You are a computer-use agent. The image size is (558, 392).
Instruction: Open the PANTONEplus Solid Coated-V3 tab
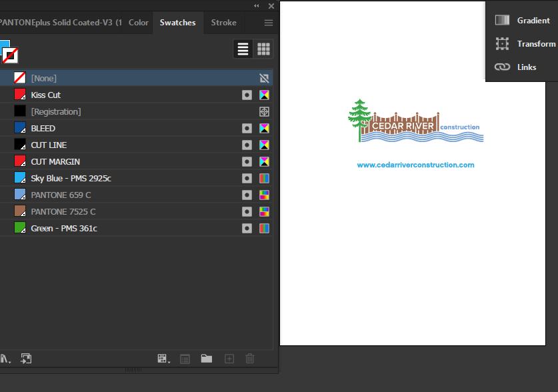point(61,23)
